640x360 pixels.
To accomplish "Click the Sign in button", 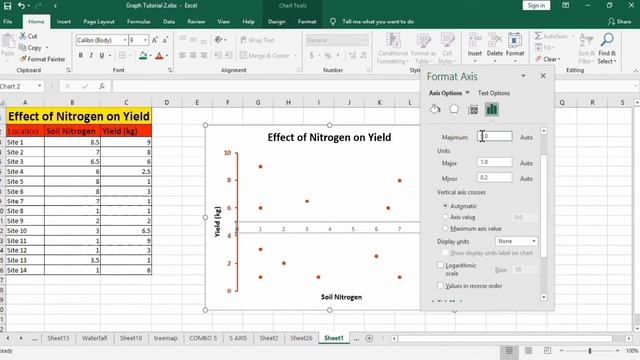I will point(536,5).
